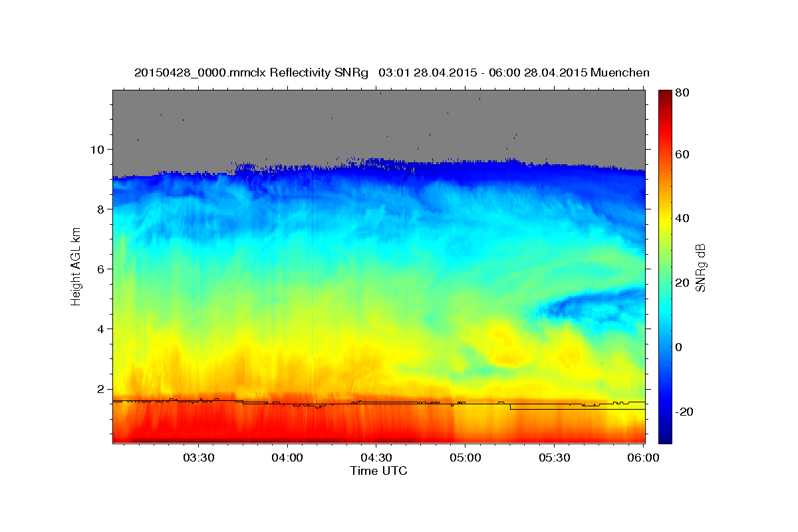Screen dimensions: 798x532
Task: Click the 'Time UTC' axis label
Action: pos(378,471)
